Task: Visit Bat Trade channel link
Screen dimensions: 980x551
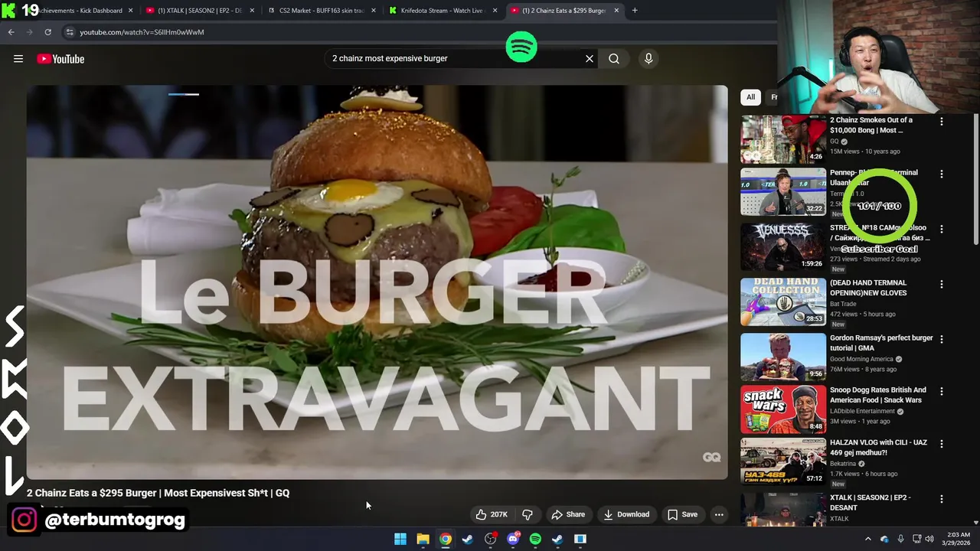Action: click(843, 304)
